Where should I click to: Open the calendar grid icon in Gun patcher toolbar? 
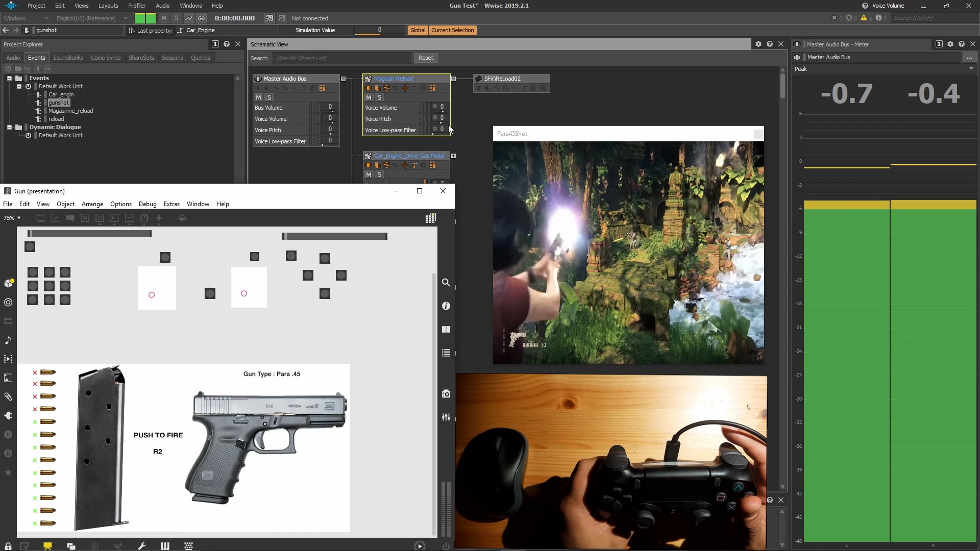coord(431,218)
